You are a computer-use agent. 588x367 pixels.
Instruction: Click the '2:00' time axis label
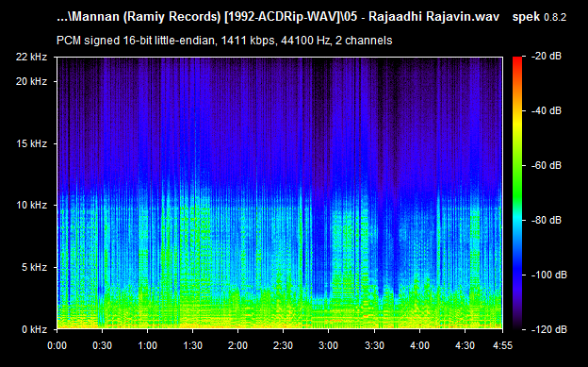pyautogui.click(x=237, y=345)
